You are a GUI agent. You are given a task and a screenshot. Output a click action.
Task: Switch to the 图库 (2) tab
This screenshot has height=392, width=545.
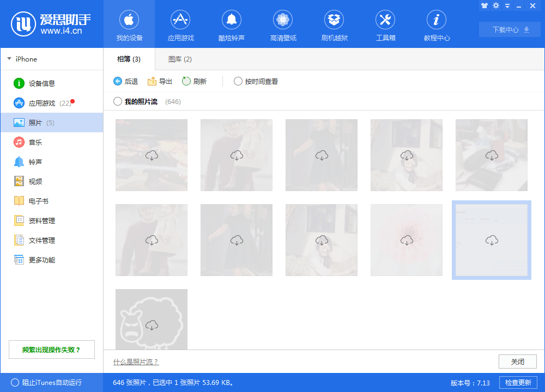point(180,59)
